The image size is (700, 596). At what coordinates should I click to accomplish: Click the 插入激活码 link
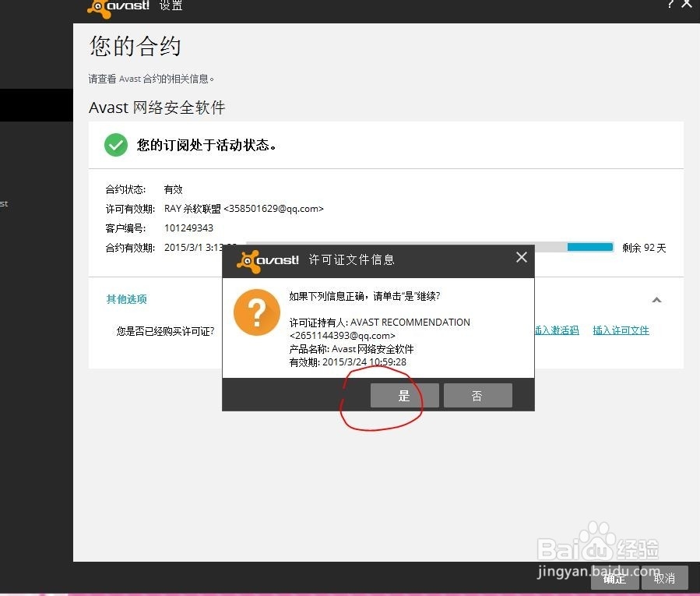[x=557, y=330]
